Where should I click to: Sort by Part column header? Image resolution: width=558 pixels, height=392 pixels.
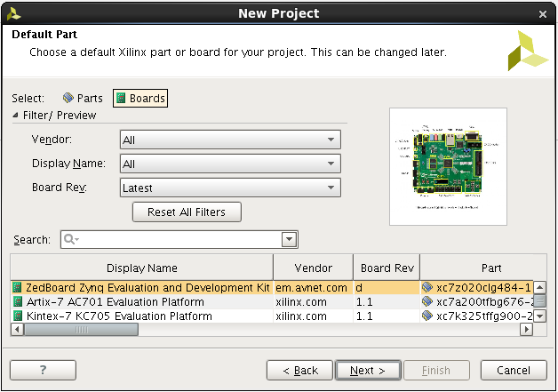tap(491, 268)
